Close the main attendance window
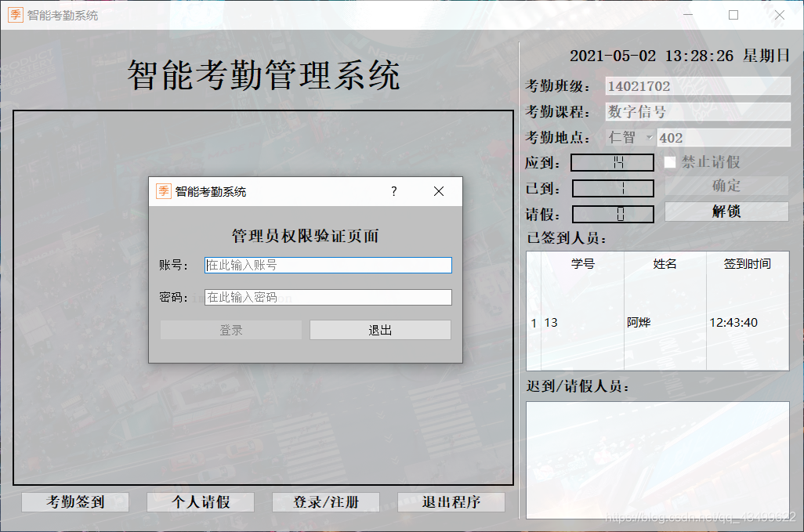 click(x=780, y=15)
